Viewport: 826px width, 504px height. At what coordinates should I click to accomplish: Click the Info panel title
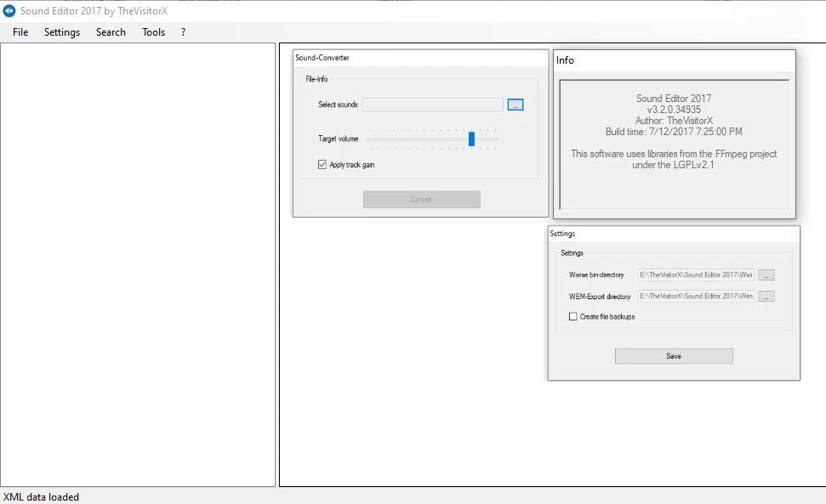pos(565,60)
